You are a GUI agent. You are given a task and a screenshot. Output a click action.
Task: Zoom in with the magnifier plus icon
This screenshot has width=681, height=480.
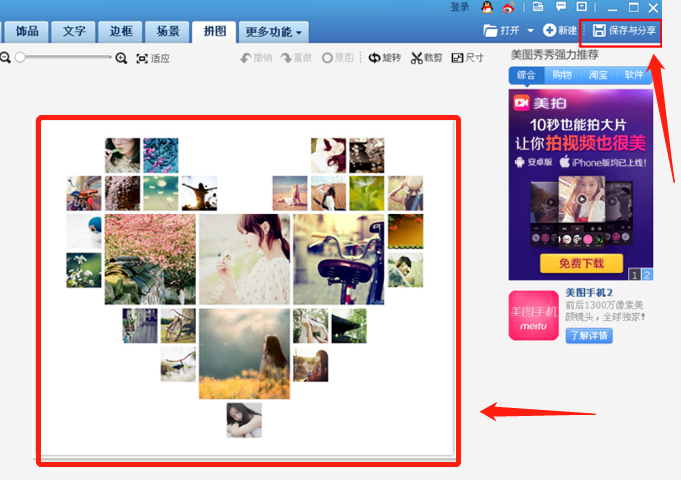tap(121, 58)
